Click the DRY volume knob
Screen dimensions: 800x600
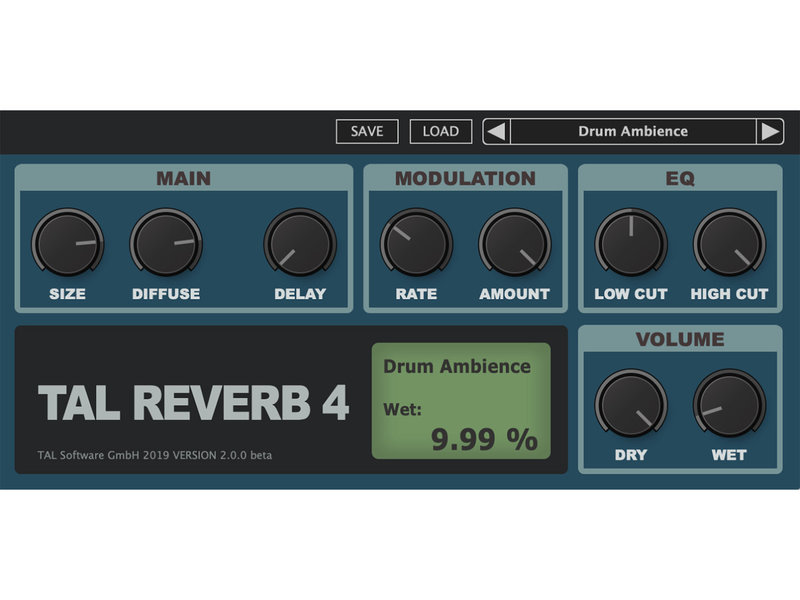tap(630, 405)
